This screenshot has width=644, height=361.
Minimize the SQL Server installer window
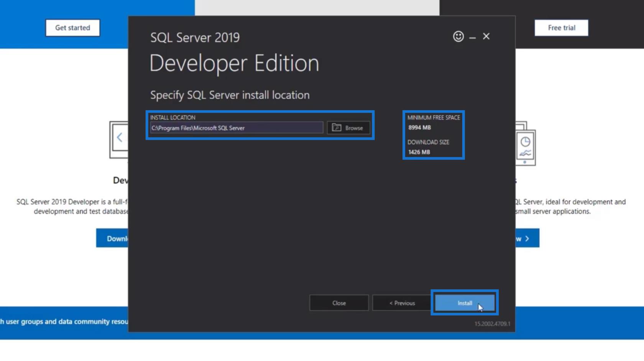pyautogui.click(x=473, y=38)
